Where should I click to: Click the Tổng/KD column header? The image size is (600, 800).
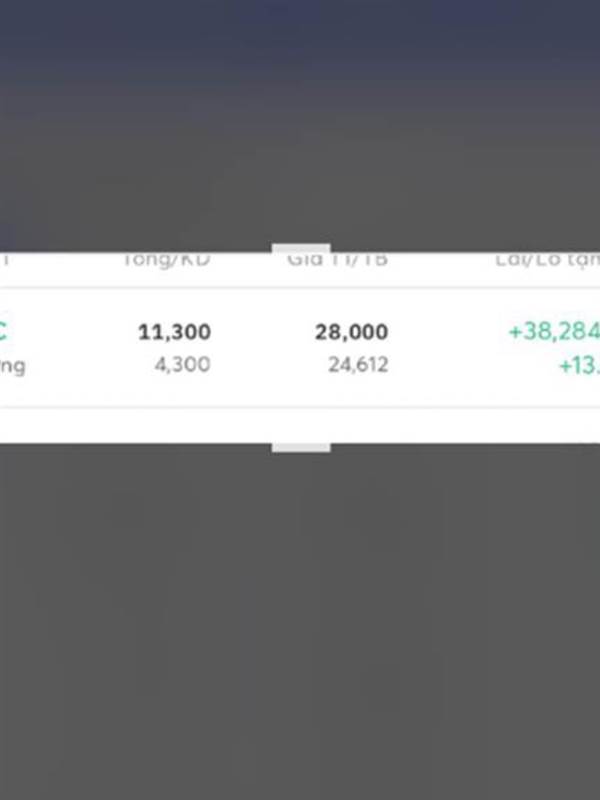click(167, 260)
